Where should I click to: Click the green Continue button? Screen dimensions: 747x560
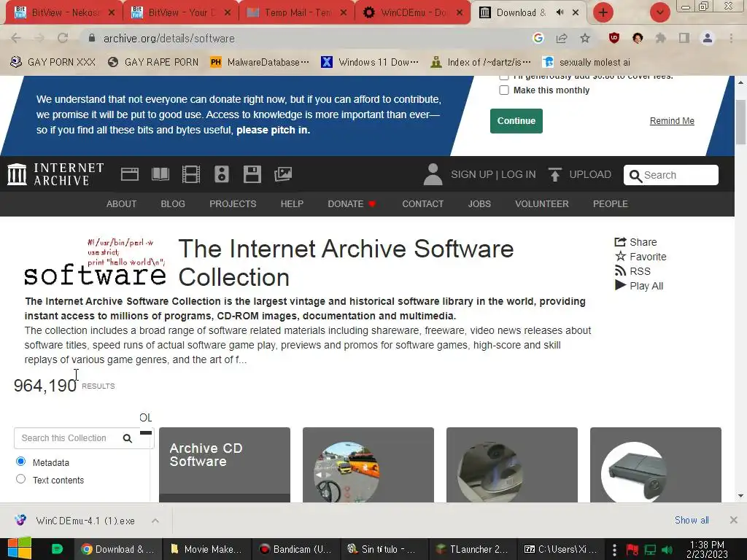pos(516,121)
